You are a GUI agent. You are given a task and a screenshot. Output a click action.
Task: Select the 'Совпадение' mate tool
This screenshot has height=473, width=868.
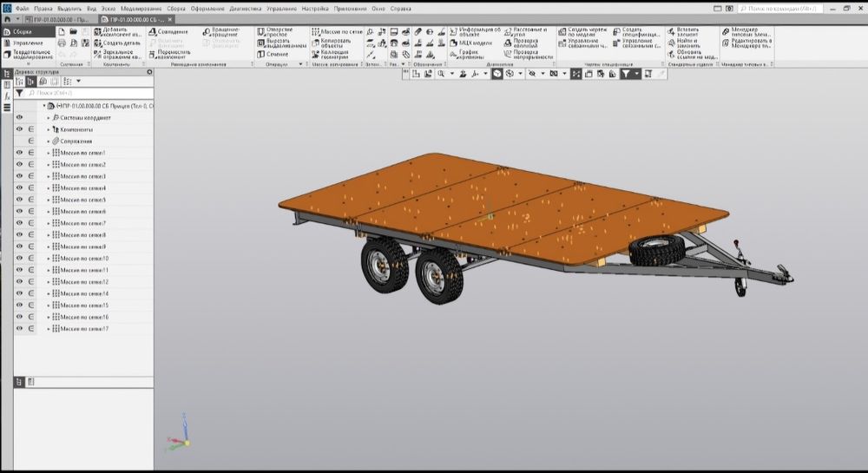169,32
